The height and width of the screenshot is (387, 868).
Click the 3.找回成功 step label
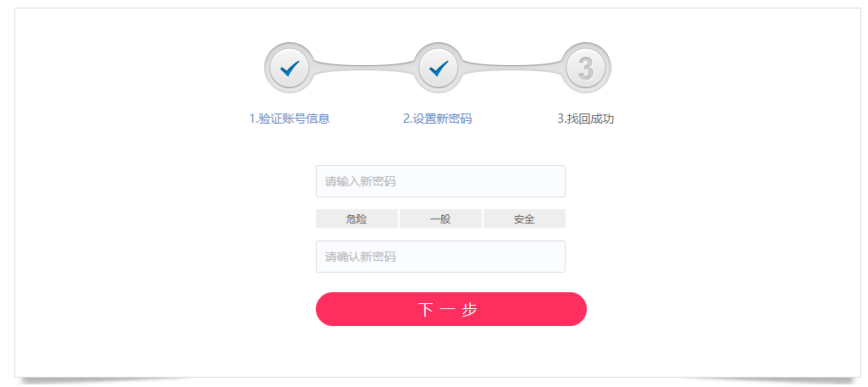(x=585, y=119)
